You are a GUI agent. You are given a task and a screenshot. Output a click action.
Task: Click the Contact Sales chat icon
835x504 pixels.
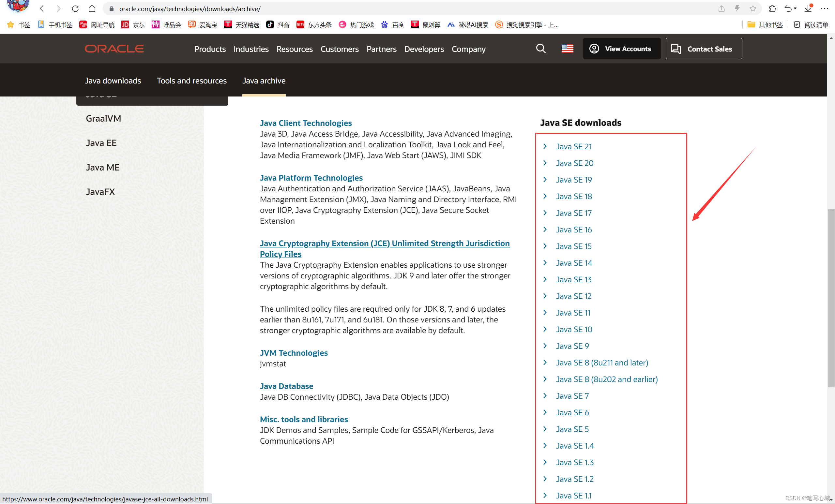click(676, 49)
